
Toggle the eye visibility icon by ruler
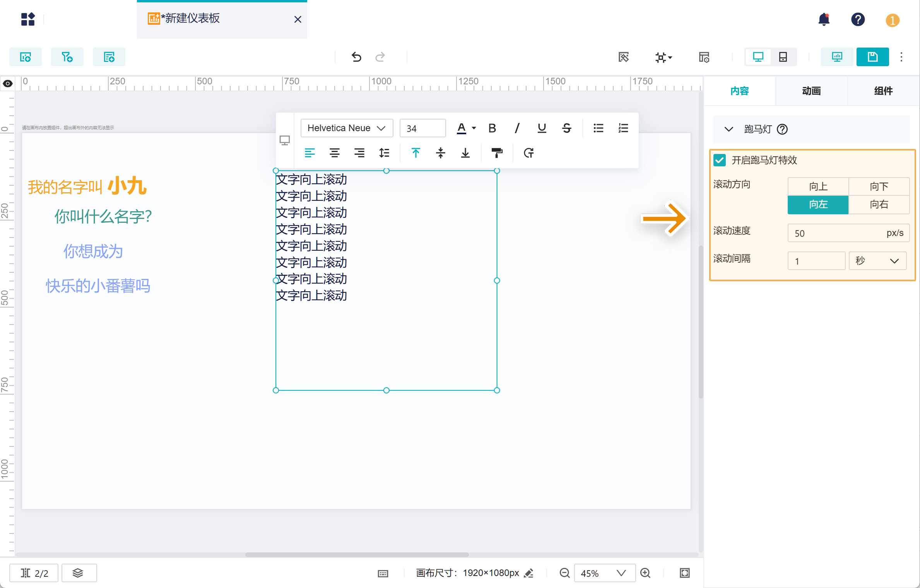[8, 84]
